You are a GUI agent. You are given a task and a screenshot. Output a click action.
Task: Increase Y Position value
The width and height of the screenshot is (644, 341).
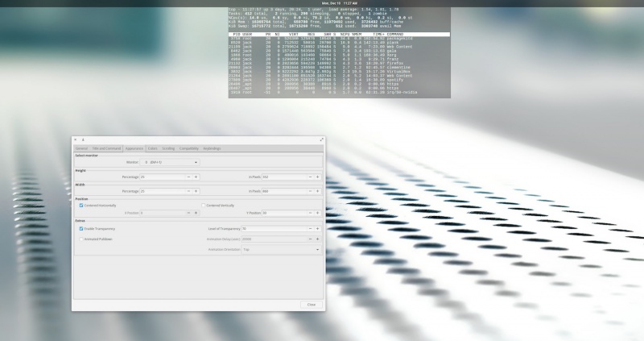(x=317, y=213)
